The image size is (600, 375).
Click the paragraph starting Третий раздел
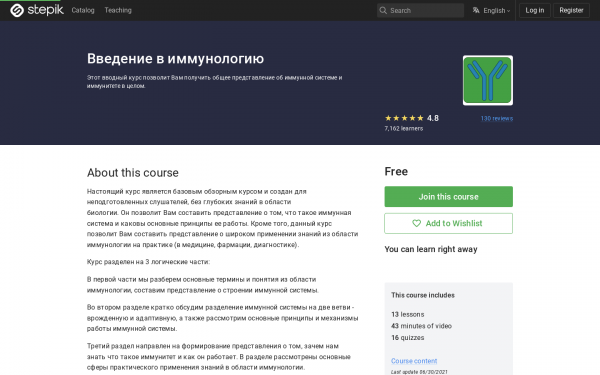(218, 357)
